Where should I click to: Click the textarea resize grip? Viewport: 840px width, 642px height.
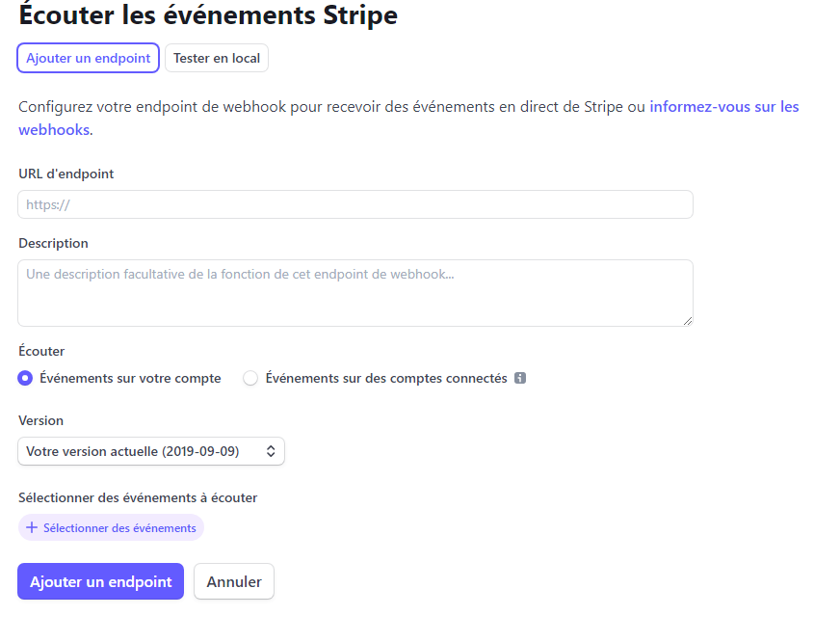pyautogui.click(x=687, y=321)
